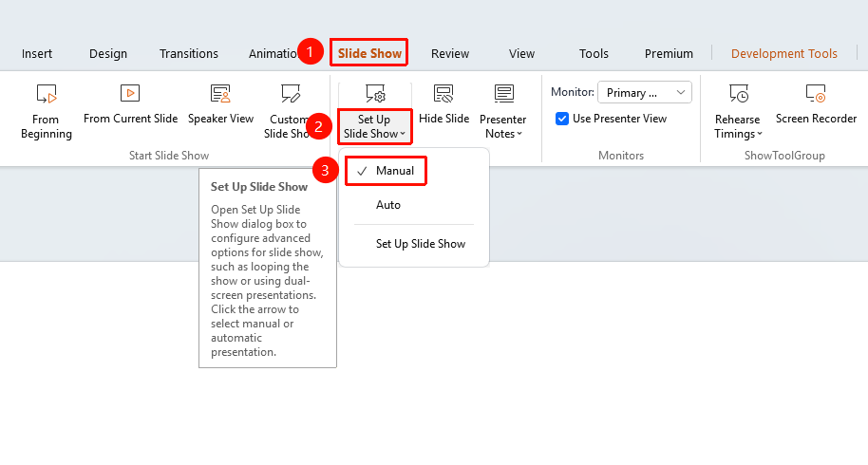This screenshot has height=465, width=868.
Task: Expand the Presenter Notes dropdown arrow
Action: 519,134
